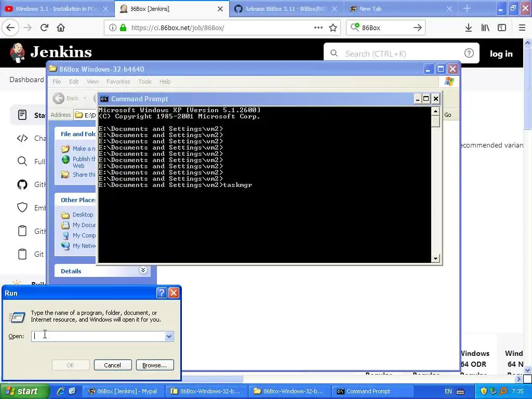Bookmark this page with the star icon
This screenshot has width=532, height=399.
333,28
